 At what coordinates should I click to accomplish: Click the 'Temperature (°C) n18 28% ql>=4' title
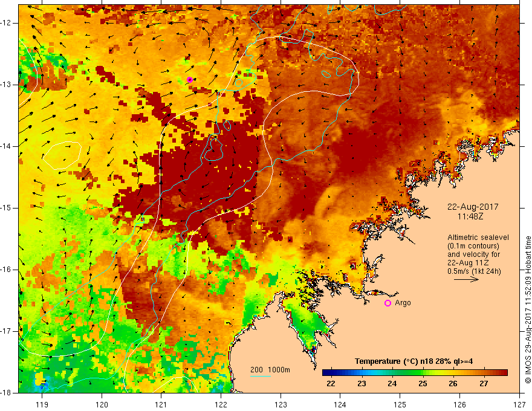(x=414, y=361)
